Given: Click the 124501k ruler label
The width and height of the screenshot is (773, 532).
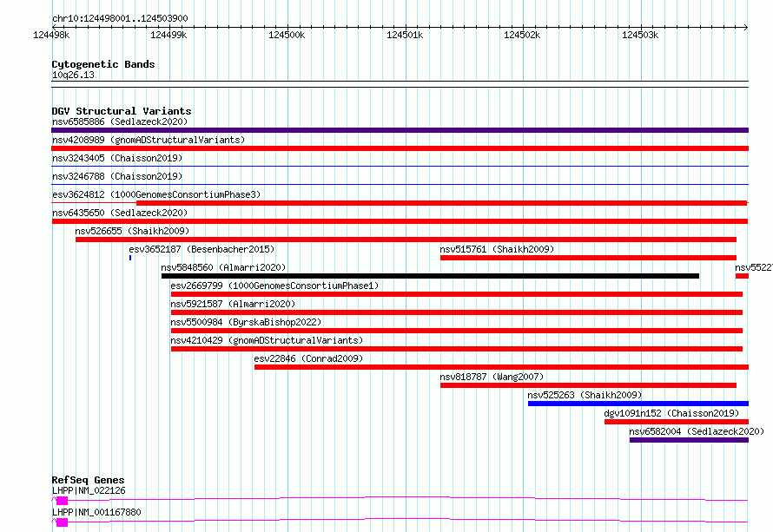Looking at the screenshot, I should click(x=405, y=35).
